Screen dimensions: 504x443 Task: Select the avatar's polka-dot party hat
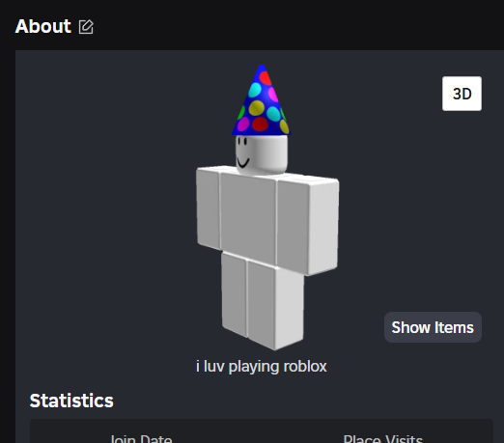click(x=262, y=100)
